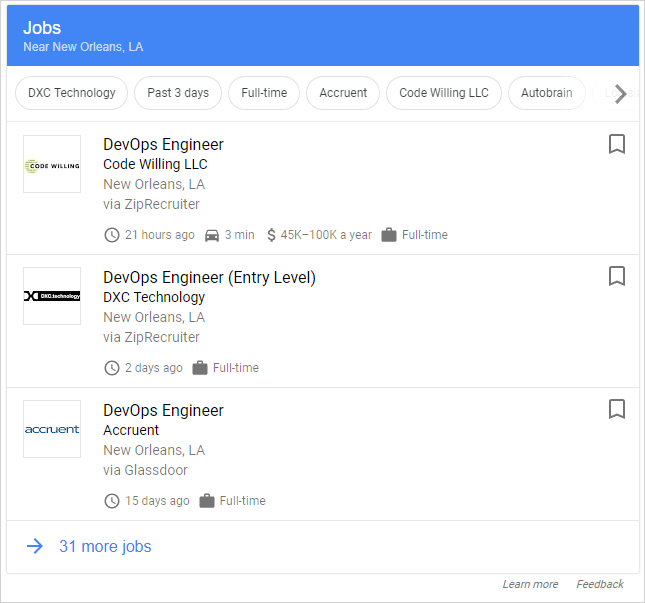Click 'via ZipRecruiter' under Code Willing job
This screenshot has width=645, height=603.
151,204
